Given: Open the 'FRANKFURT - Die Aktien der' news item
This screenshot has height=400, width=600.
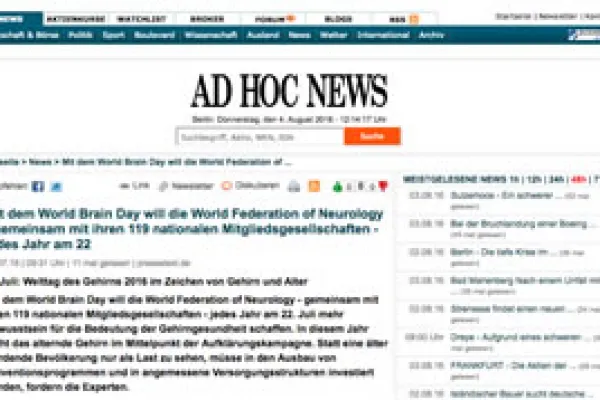Looking at the screenshot, I should (x=508, y=366).
